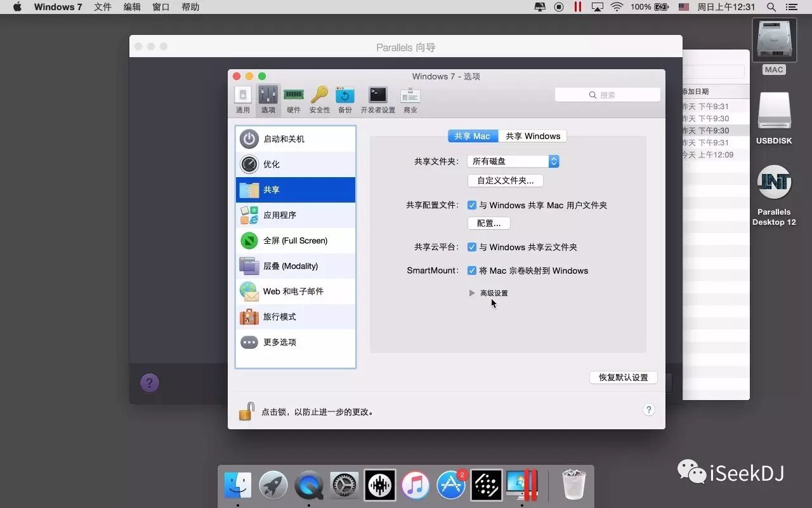Open Wi-Fi status in menu bar
Image resolution: width=812 pixels, height=508 pixels.
pyautogui.click(x=617, y=7)
